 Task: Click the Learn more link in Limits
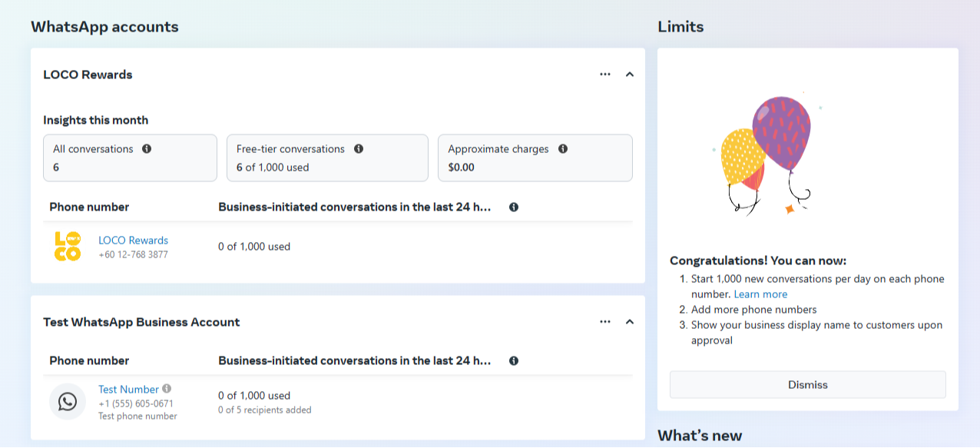[760, 294]
